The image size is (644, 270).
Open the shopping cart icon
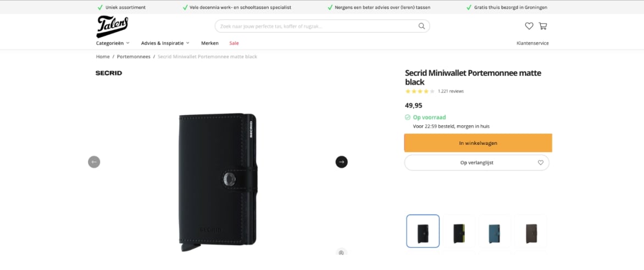coord(542,26)
